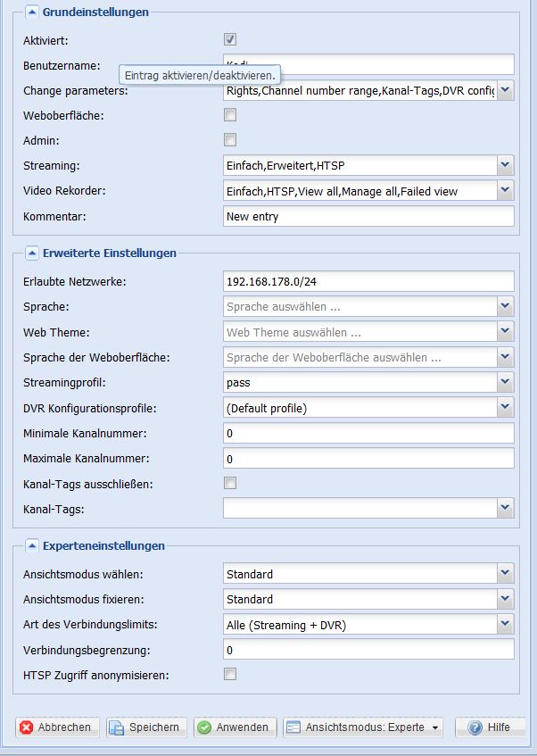Screen dimensions: 537x756
Task: Click the Kanal-Tags empty combo field
Action: (x=360, y=508)
